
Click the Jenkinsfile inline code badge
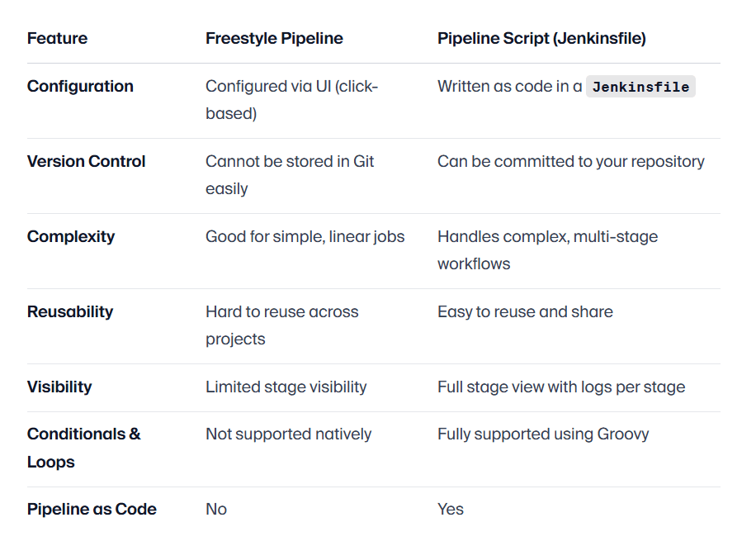[640, 87]
